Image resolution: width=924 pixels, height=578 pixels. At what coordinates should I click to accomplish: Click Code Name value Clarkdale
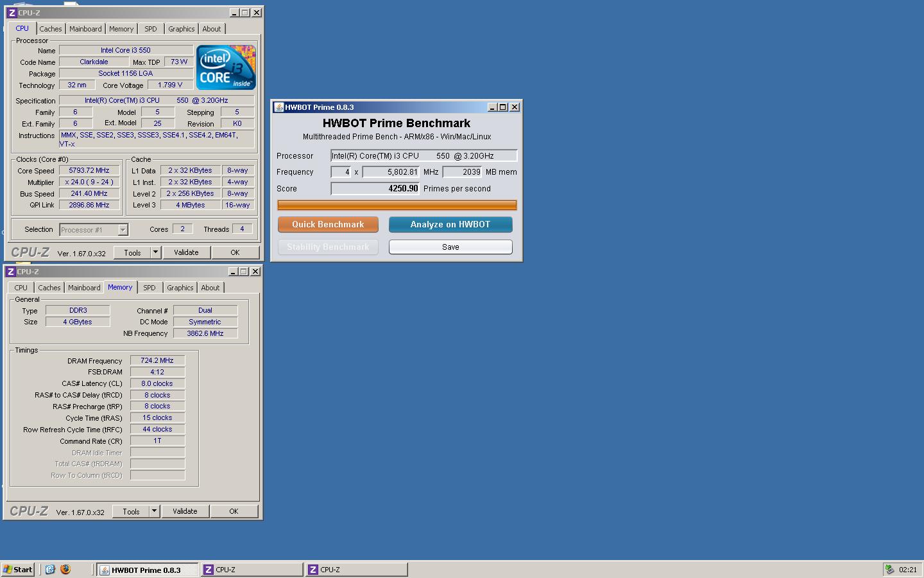(94, 62)
